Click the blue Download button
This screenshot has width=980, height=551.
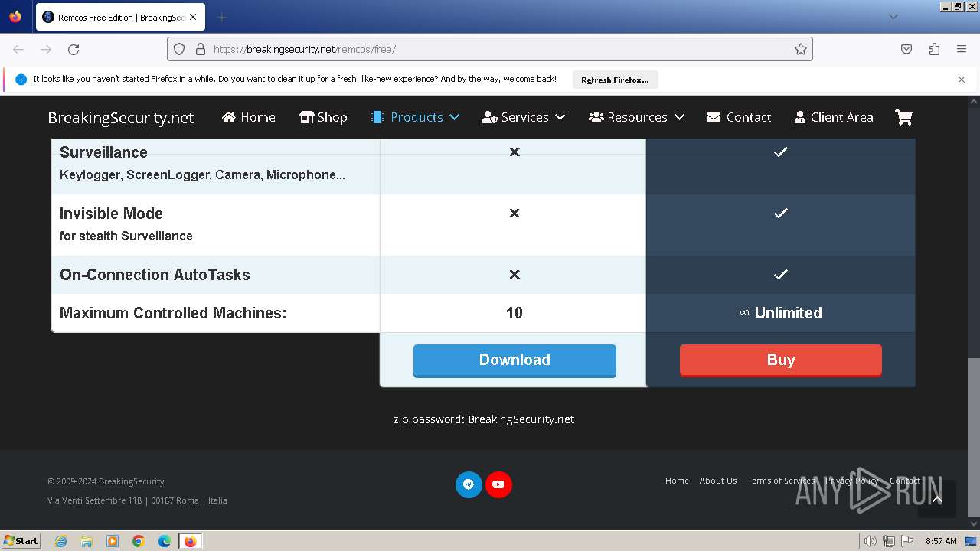coord(514,360)
